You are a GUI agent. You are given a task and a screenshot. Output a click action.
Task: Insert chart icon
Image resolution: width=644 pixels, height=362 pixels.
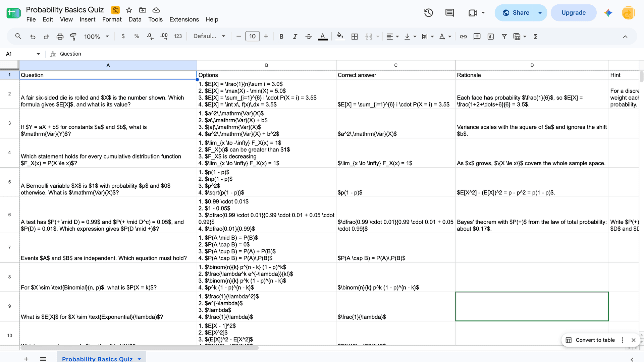[491, 37]
